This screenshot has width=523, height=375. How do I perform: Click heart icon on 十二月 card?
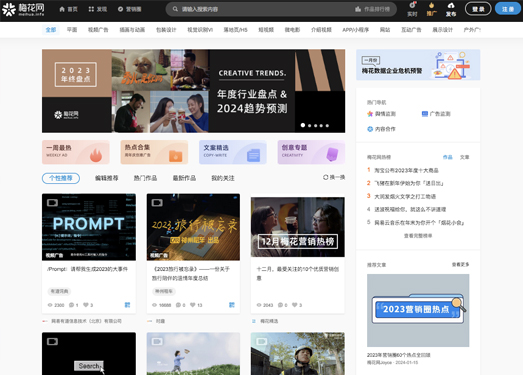[295, 305]
